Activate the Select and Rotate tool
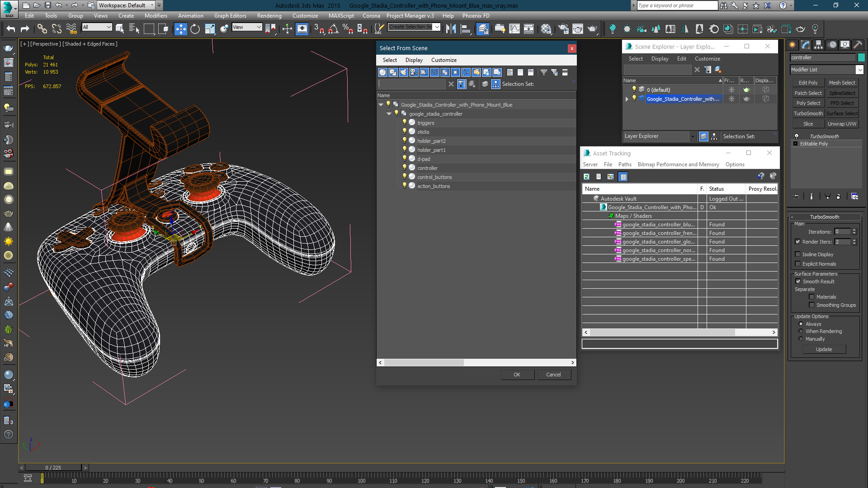Screen dimensions: 868x488 click(195, 29)
